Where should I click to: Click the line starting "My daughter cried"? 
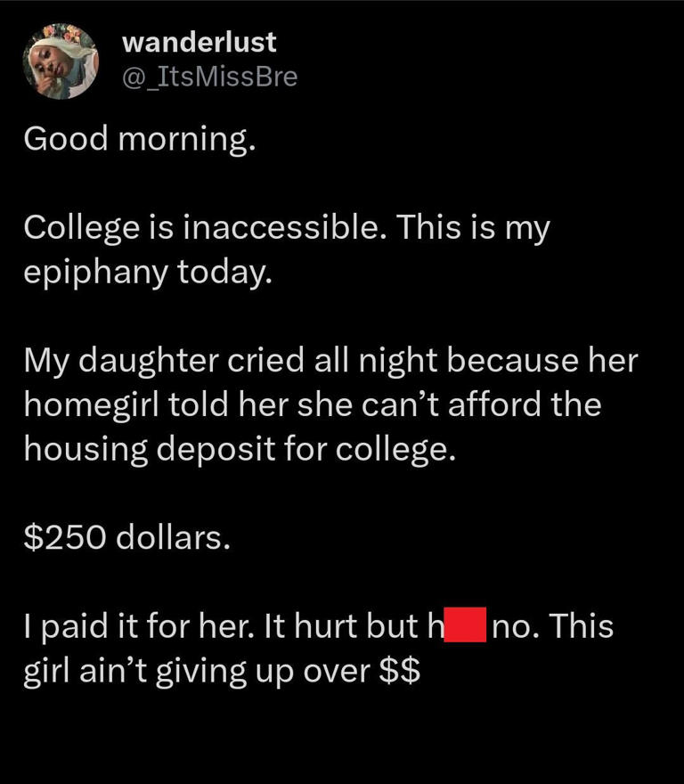pos(330,362)
